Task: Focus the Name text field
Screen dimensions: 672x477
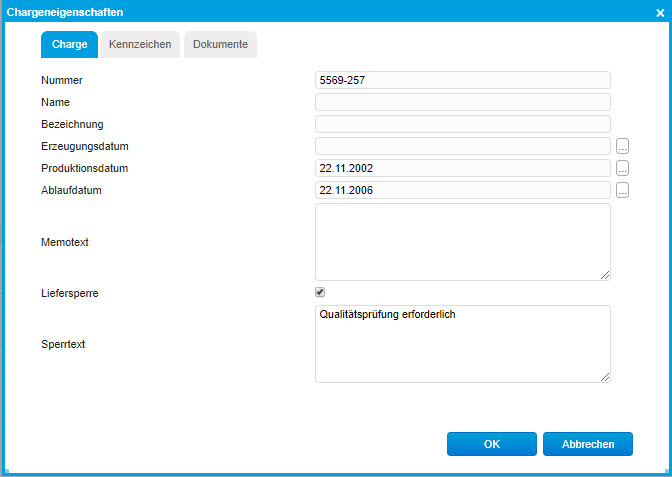Action: (x=462, y=102)
